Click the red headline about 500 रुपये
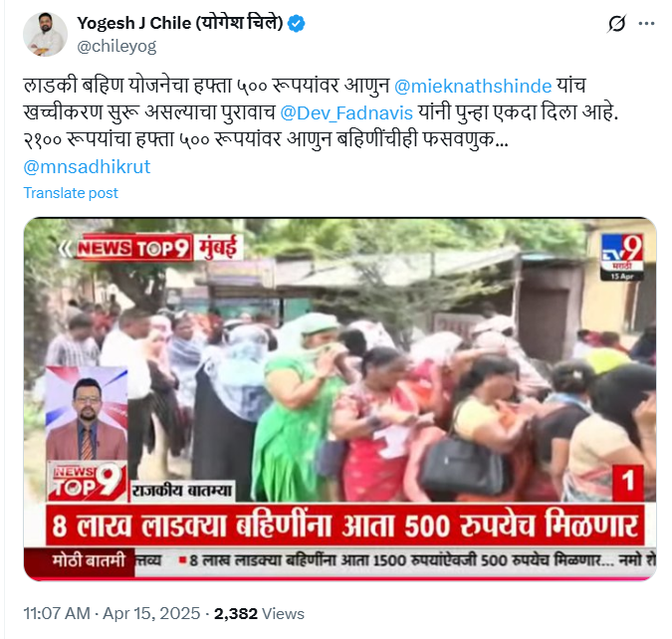 (x=345, y=526)
